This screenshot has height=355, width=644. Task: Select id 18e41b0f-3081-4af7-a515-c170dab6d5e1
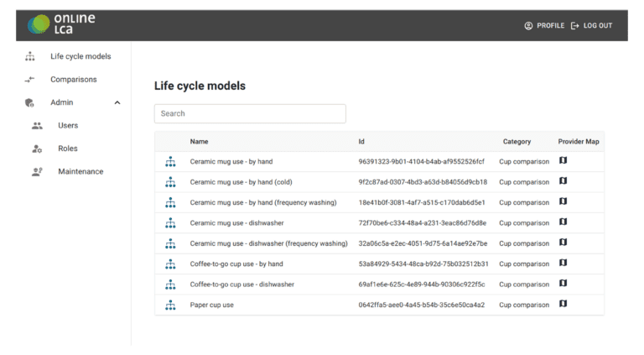(422, 202)
